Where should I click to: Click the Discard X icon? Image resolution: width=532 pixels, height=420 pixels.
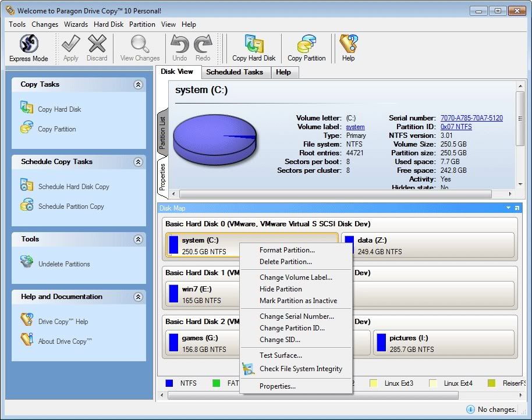[x=97, y=44]
